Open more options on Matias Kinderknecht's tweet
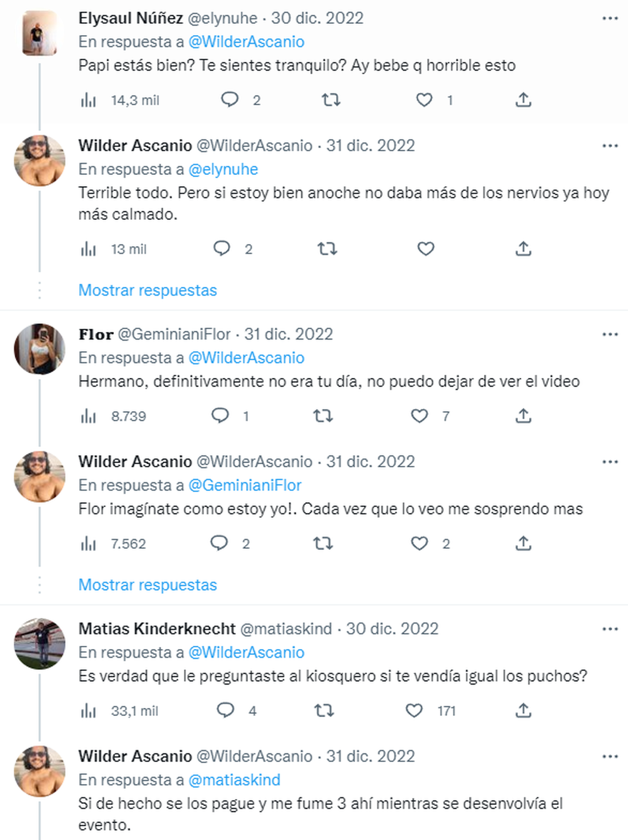Screen dimensions: 628x840 click(610, 629)
